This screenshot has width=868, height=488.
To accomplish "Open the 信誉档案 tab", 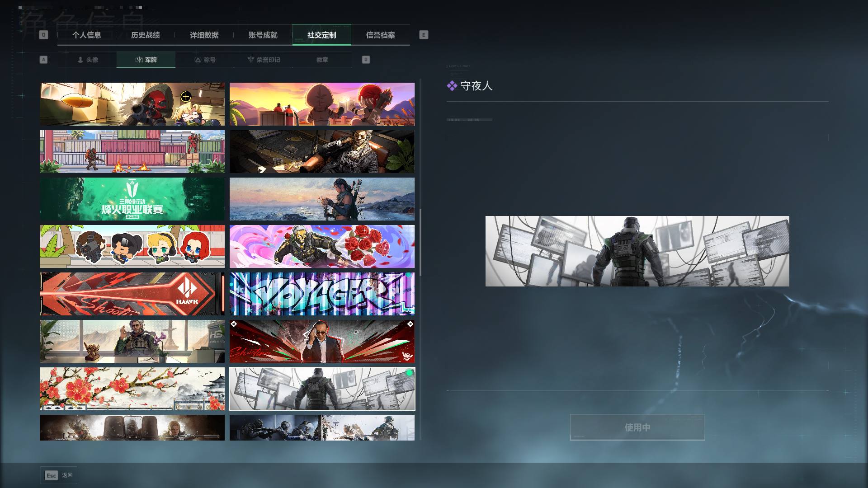I will coord(380,35).
